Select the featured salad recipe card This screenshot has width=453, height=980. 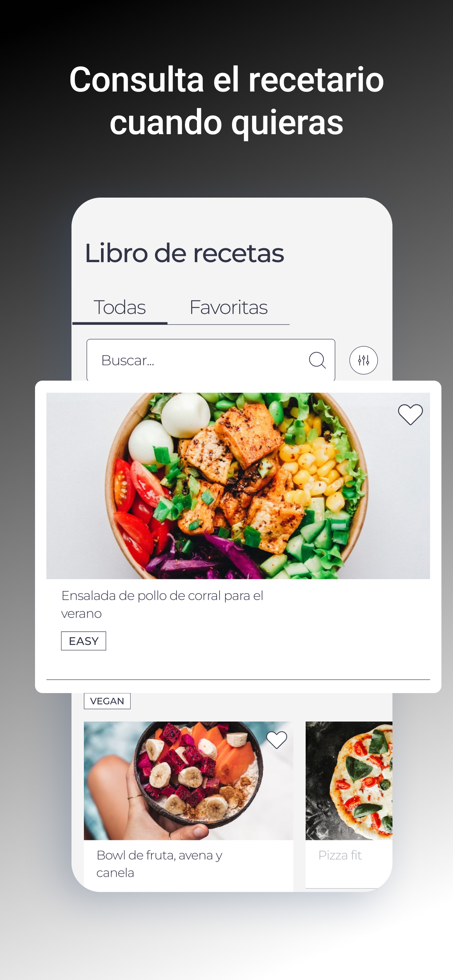point(238,536)
